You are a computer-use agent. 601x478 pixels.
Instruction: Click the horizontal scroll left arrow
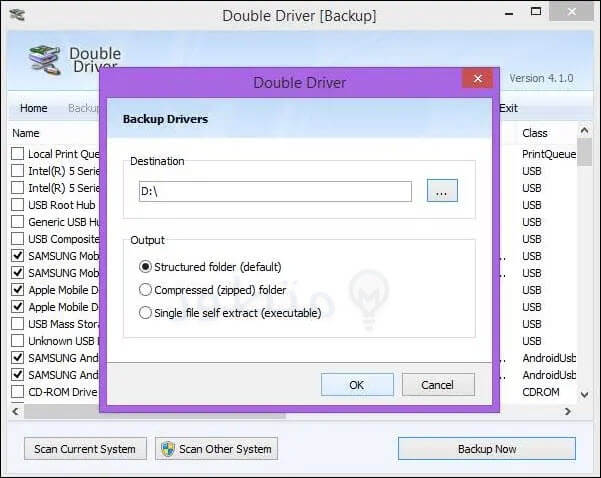point(15,411)
